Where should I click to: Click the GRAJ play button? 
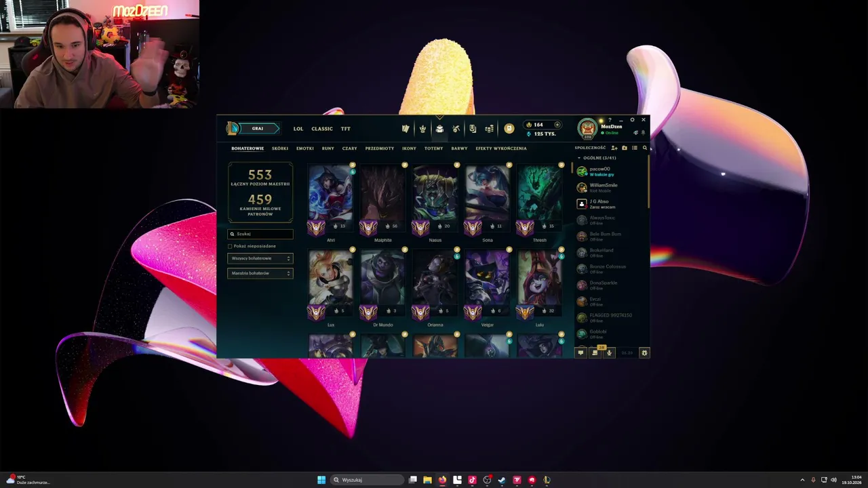pos(257,128)
